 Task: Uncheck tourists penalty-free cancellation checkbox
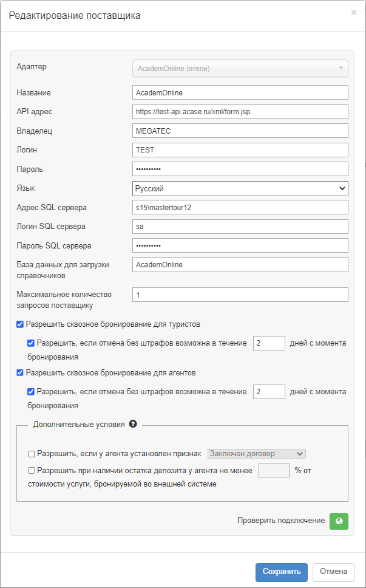(31, 343)
